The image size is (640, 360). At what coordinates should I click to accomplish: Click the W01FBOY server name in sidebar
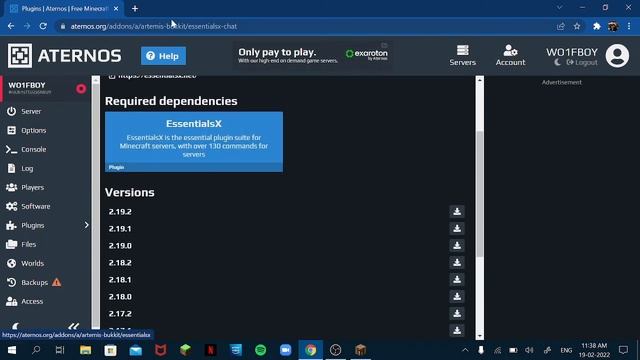click(27, 85)
